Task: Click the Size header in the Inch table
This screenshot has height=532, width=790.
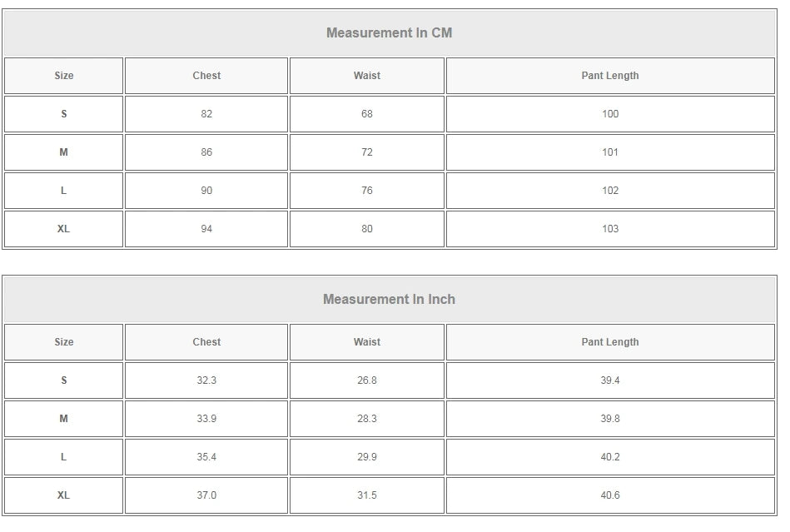Action: pos(64,342)
